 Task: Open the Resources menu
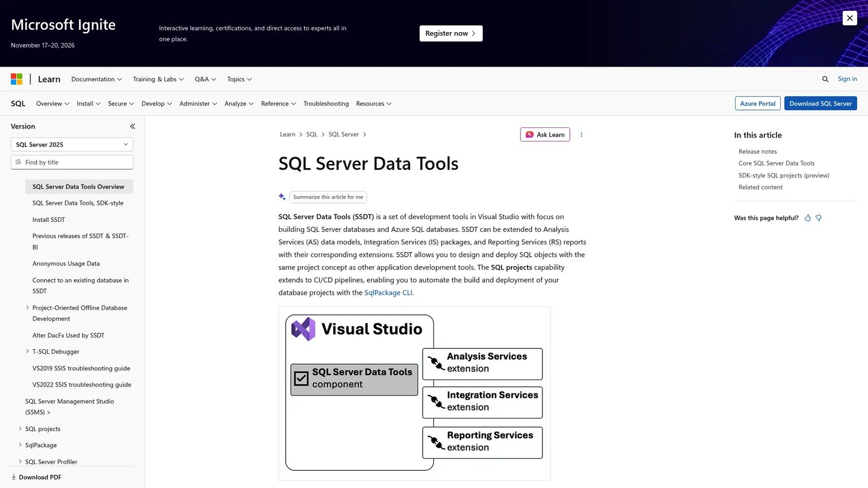[374, 104]
